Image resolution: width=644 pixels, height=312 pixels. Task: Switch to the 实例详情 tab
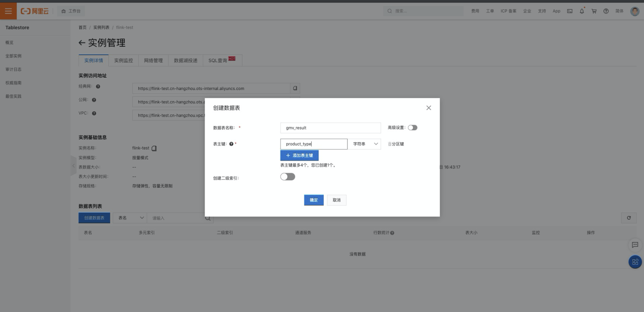[93, 60]
